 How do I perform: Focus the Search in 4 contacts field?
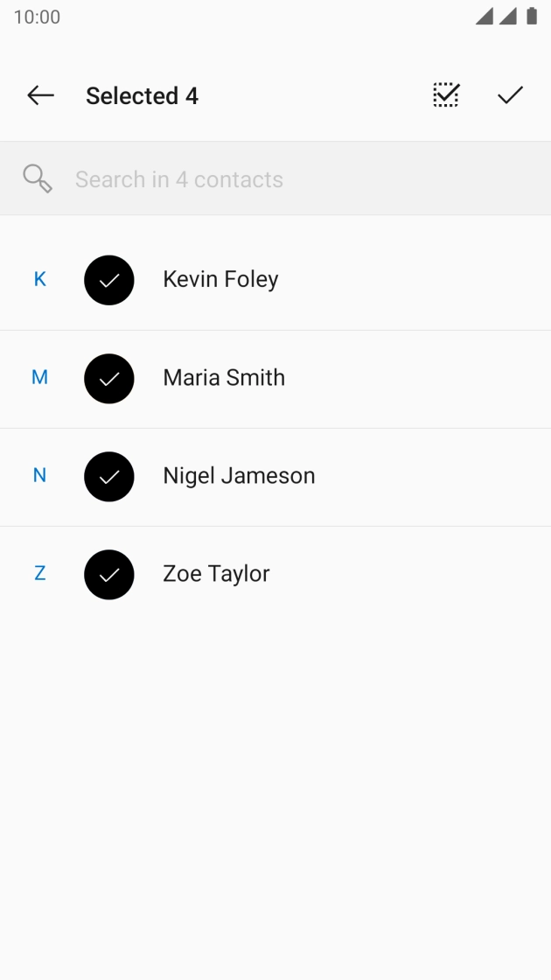coord(262,179)
